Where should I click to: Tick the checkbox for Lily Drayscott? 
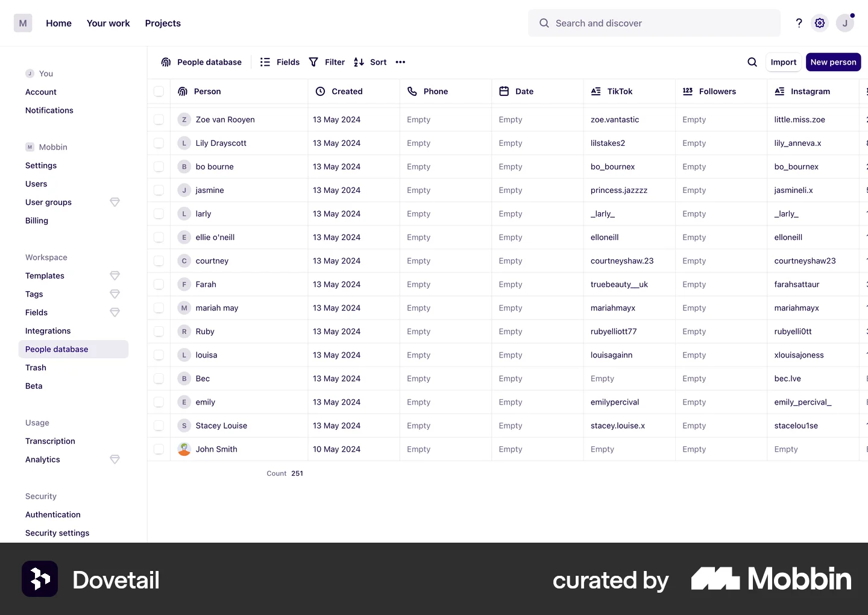click(159, 143)
